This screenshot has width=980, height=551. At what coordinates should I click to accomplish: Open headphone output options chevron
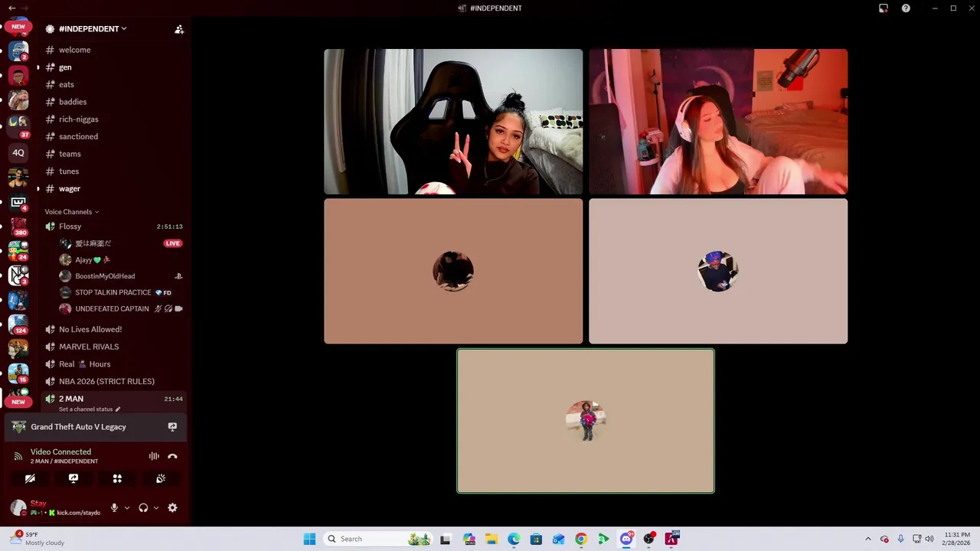pos(156,507)
